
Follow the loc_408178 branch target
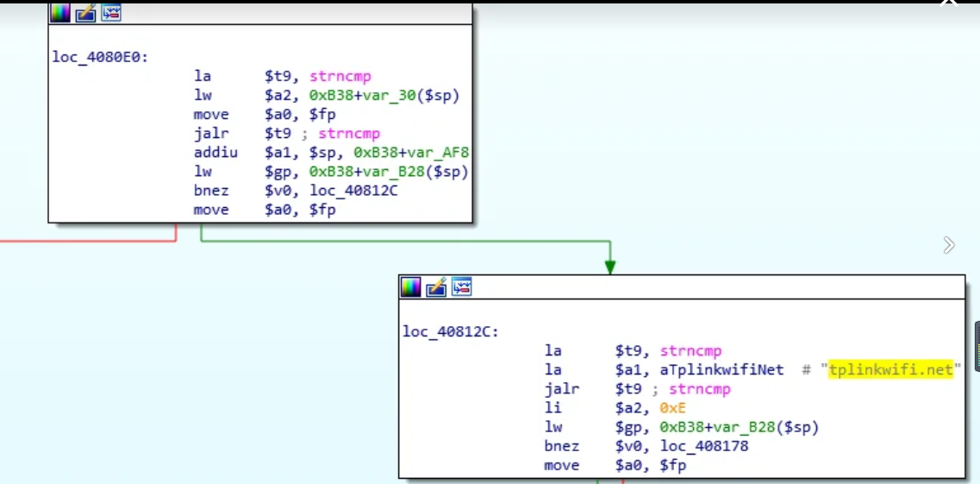[704, 446]
